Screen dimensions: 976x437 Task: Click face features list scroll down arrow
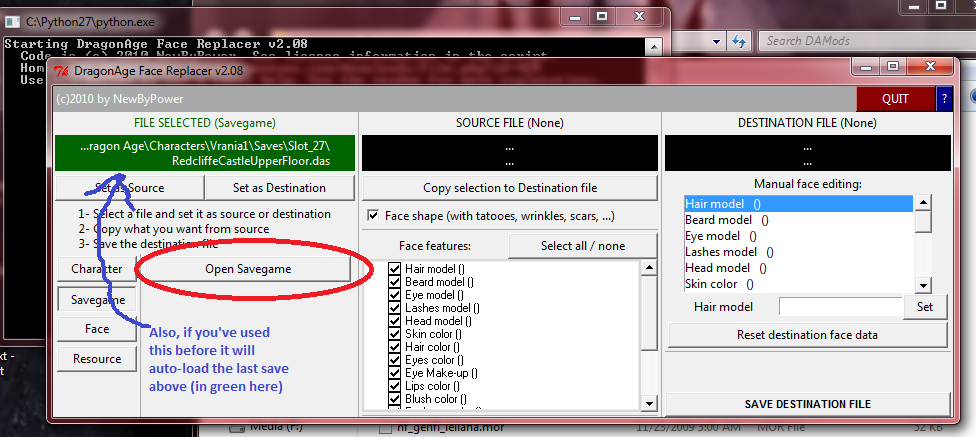click(x=649, y=403)
